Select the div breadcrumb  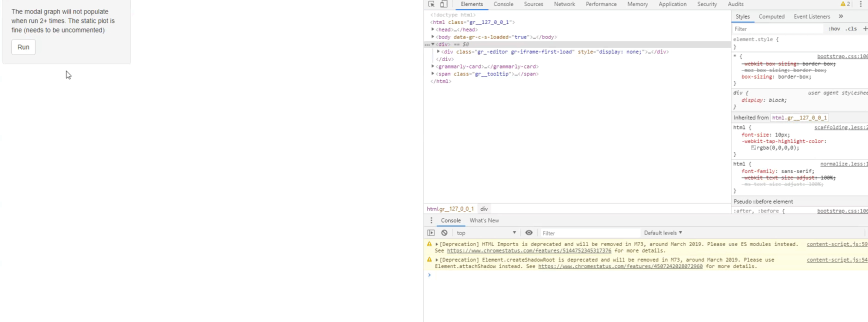click(484, 209)
